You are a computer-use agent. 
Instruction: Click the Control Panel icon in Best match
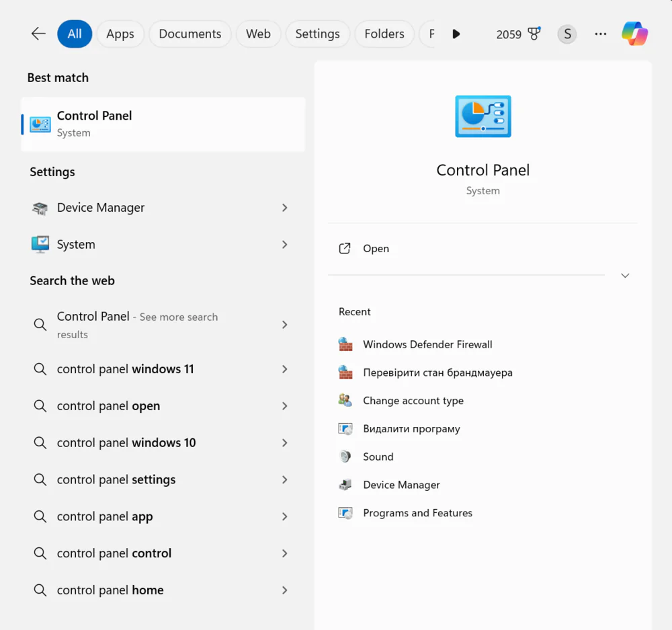point(40,124)
